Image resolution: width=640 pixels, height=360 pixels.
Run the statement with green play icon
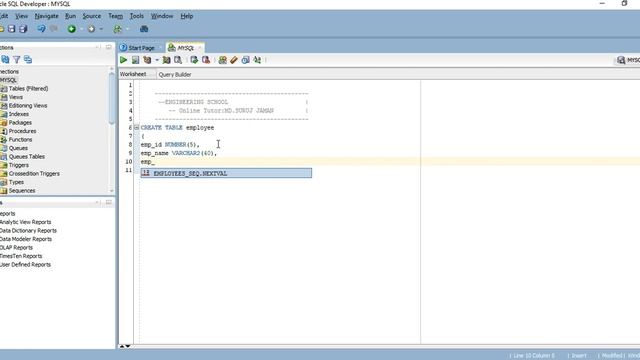pyautogui.click(x=123, y=60)
